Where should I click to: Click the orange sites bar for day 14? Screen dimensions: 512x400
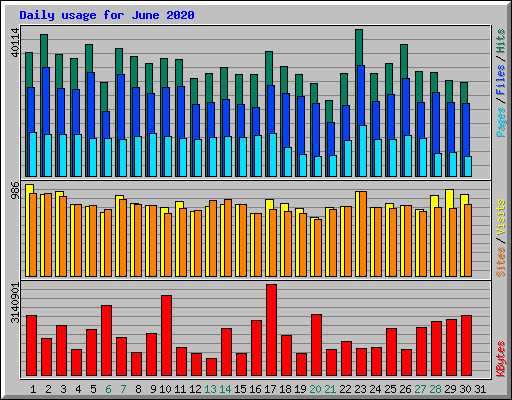point(228,238)
